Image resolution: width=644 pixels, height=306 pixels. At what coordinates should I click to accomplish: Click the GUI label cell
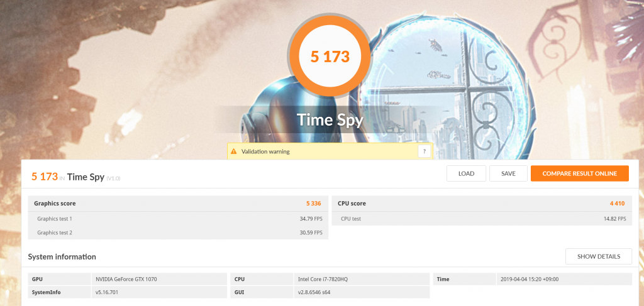262,292
